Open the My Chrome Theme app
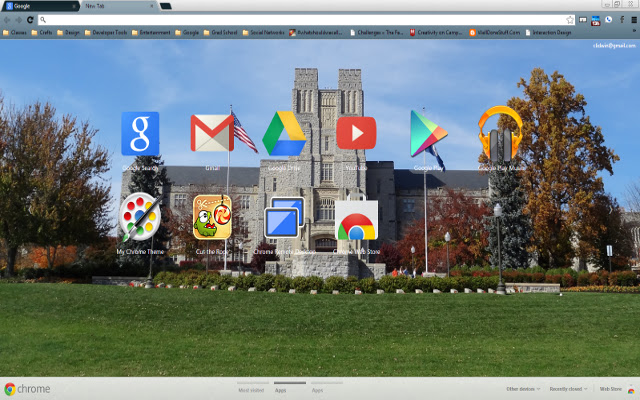640x400 pixels. [140, 217]
